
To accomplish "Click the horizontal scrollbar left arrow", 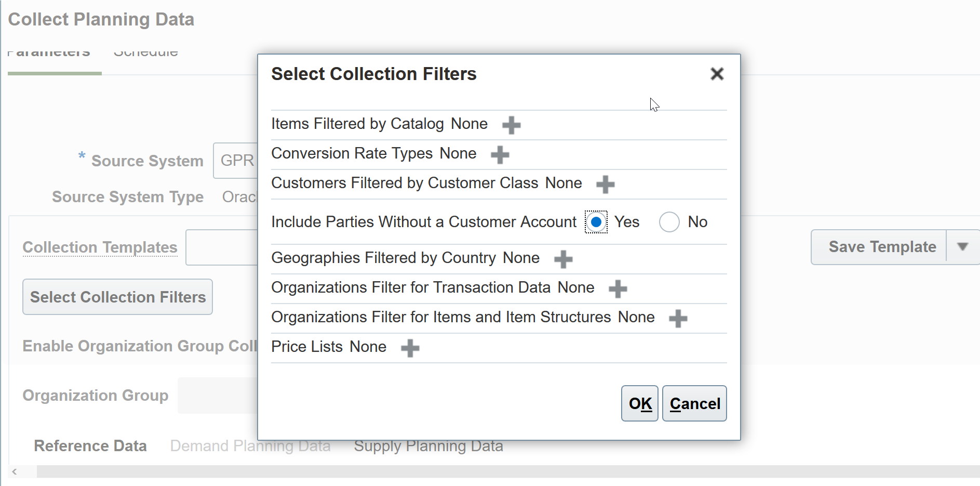I will [15, 471].
